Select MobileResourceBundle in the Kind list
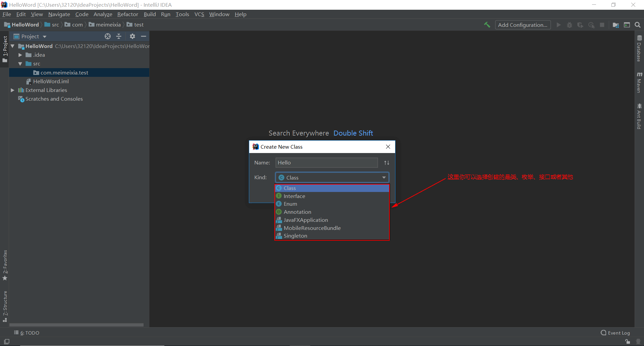This screenshot has width=644, height=346. pyautogui.click(x=332, y=228)
